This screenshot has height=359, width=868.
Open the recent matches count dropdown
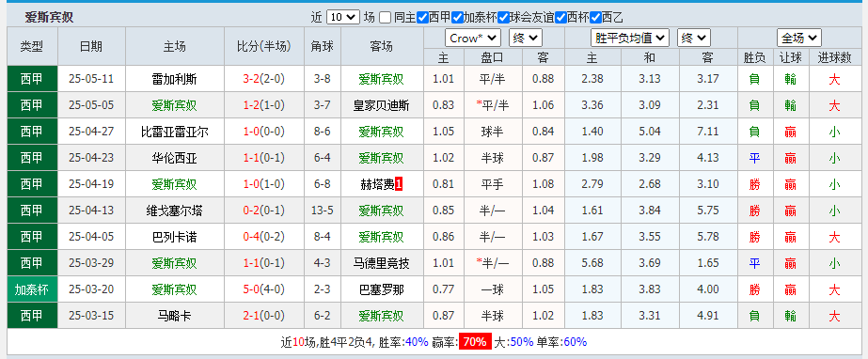pyautogui.click(x=343, y=17)
